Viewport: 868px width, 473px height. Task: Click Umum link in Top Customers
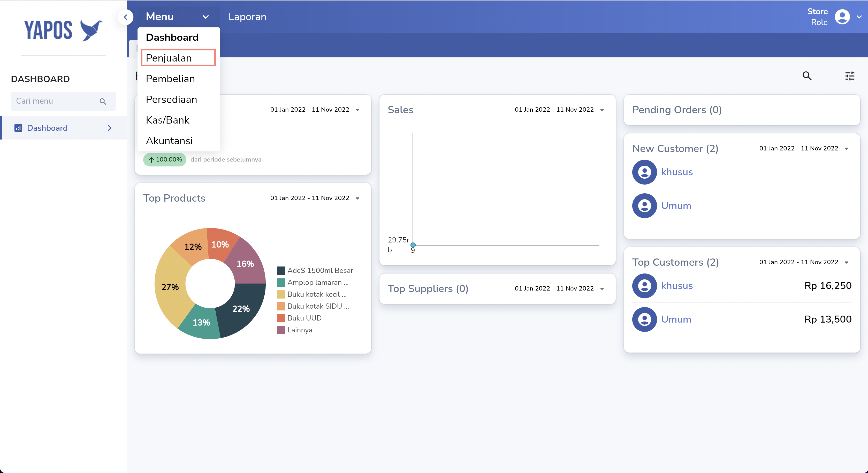(676, 319)
